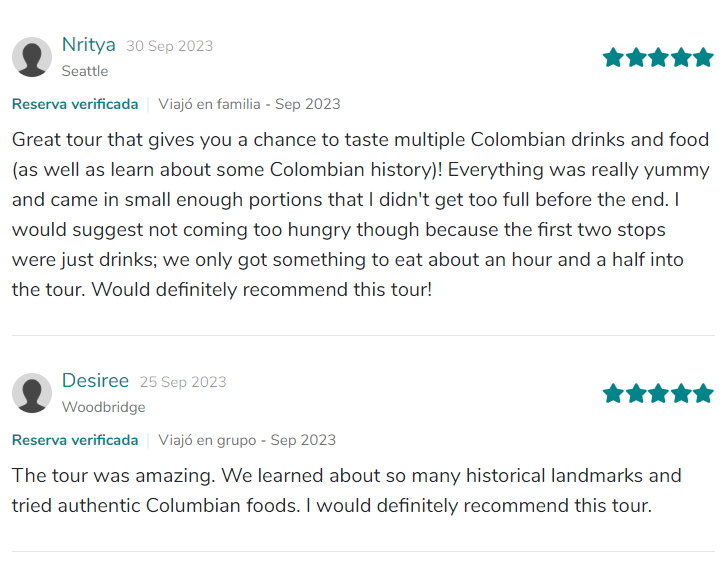Click fifth star of Desiree's rating

click(x=704, y=393)
